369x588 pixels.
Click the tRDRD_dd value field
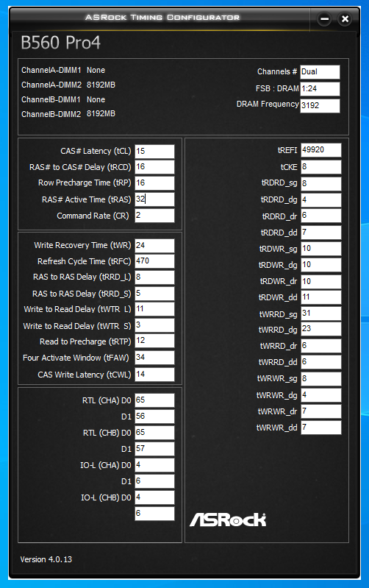click(321, 233)
